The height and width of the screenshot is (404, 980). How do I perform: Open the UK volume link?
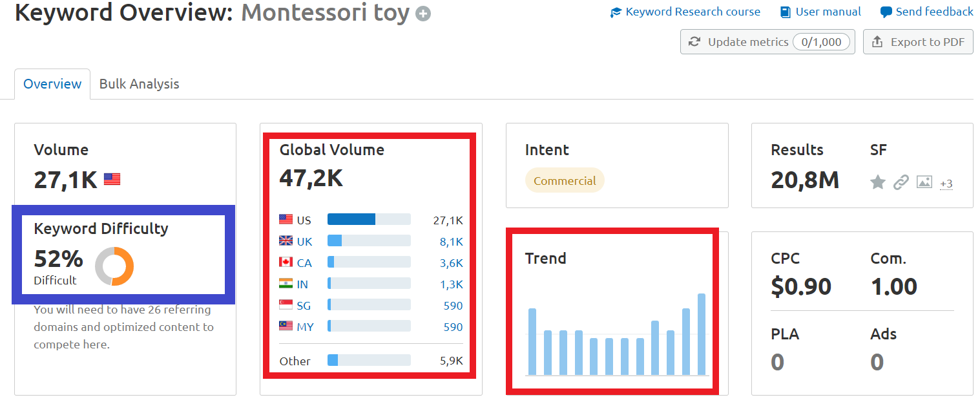[452, 242]
